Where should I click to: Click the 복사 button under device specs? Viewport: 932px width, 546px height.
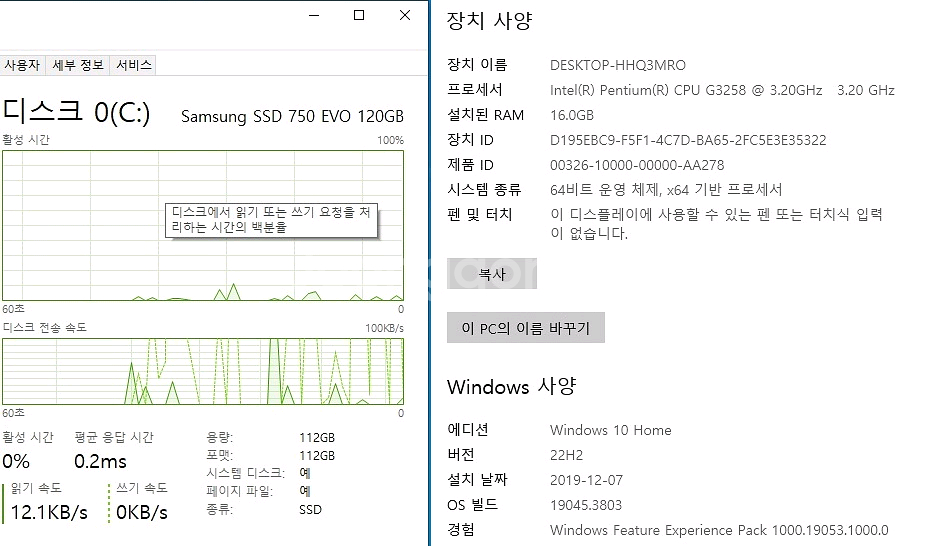pos(492,274)
